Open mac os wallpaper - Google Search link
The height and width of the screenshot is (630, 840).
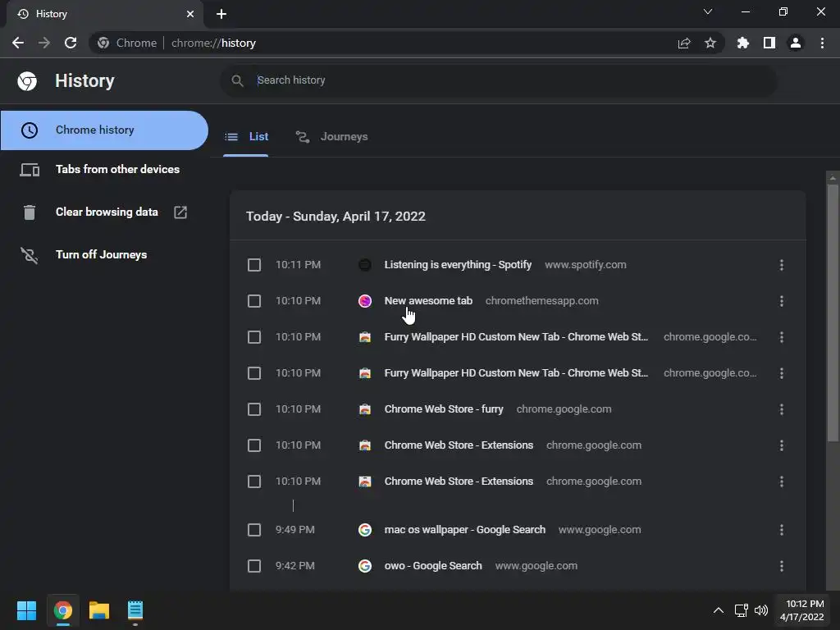(464, 530)
